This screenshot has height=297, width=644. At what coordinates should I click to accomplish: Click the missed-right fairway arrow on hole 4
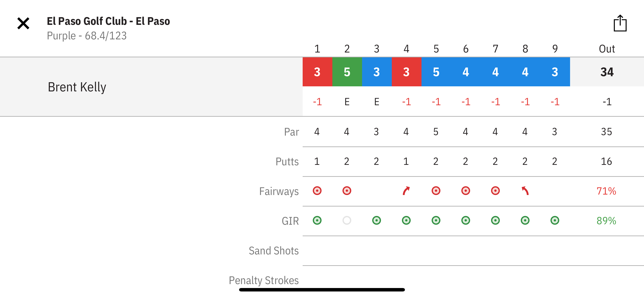pyautogui.click(x=406, y=191)
